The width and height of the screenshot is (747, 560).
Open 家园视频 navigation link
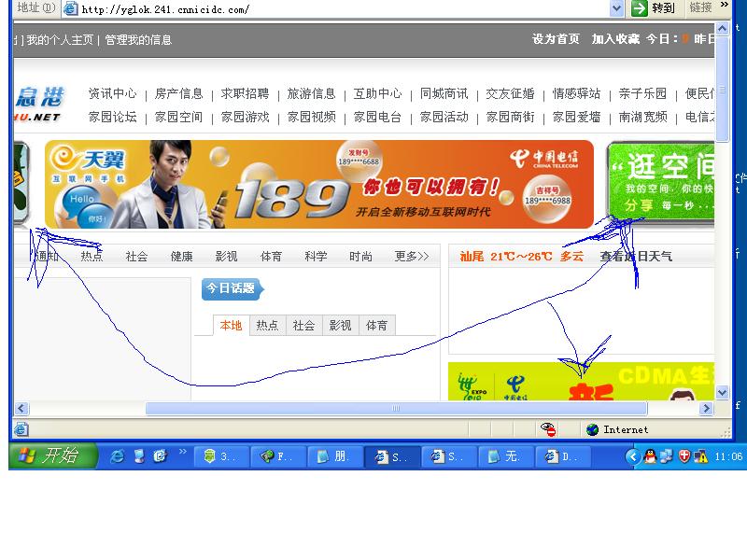point(311,117)
